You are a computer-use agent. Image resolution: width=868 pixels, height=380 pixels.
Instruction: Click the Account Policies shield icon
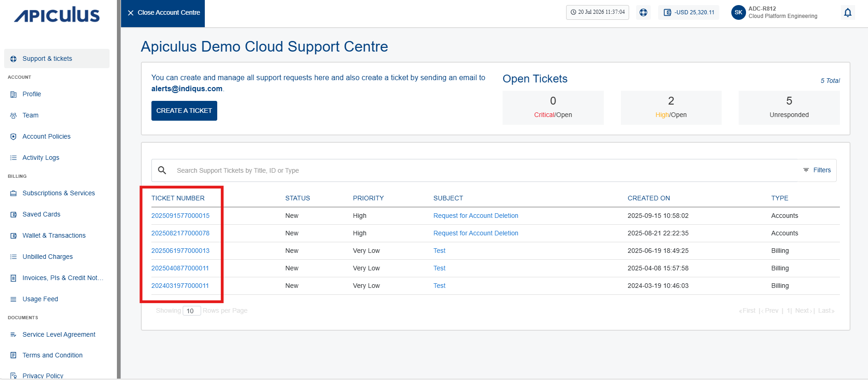[x=13, y=137]
